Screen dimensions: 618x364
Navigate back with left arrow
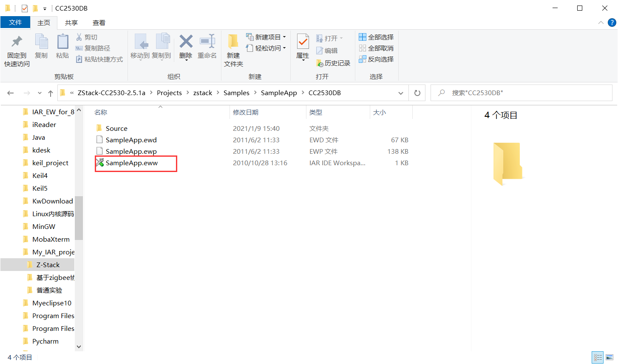11,93
